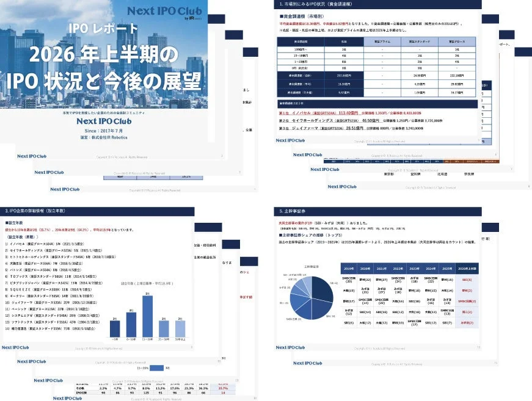Click the first-place 'イノバセル 113.40億円' line
This screenshot has width=532, height=401.
click(350, 113)
